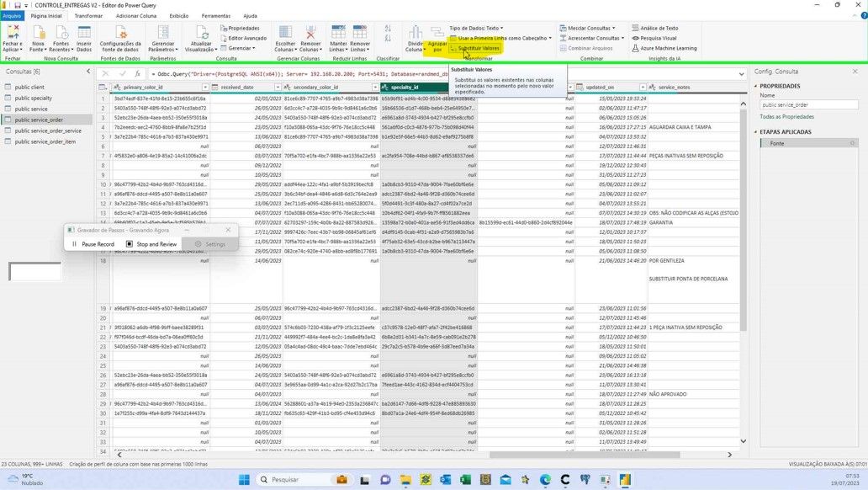Click Pause Record in the recorder
The height and width of the screenshot is (490, 868).
tap(93, 244)
